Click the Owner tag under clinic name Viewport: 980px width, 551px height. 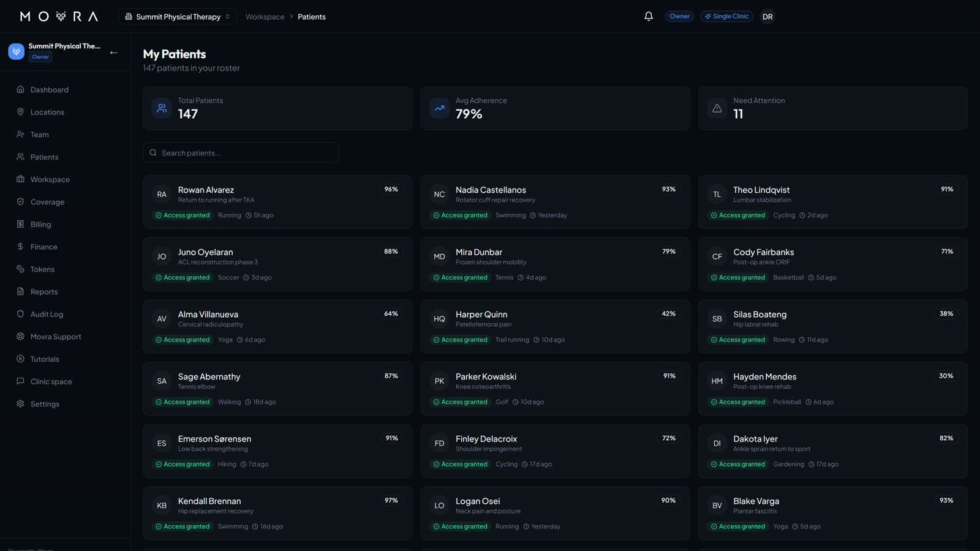click(40, 57)
